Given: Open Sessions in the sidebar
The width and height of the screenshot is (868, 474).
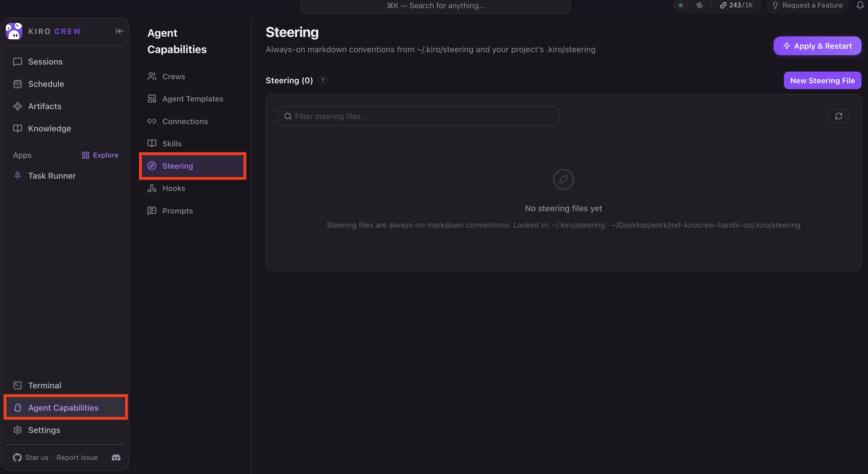Looking at the screenshot, I should click(65, 62).
